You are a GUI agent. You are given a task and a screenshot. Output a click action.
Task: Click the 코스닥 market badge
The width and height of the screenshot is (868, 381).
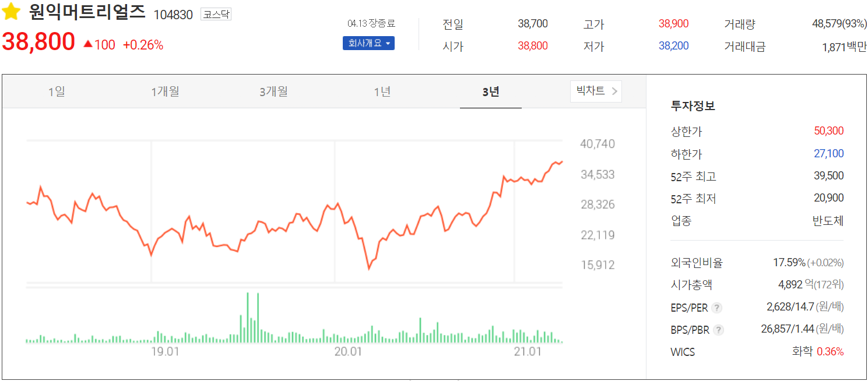coord(216,15)
